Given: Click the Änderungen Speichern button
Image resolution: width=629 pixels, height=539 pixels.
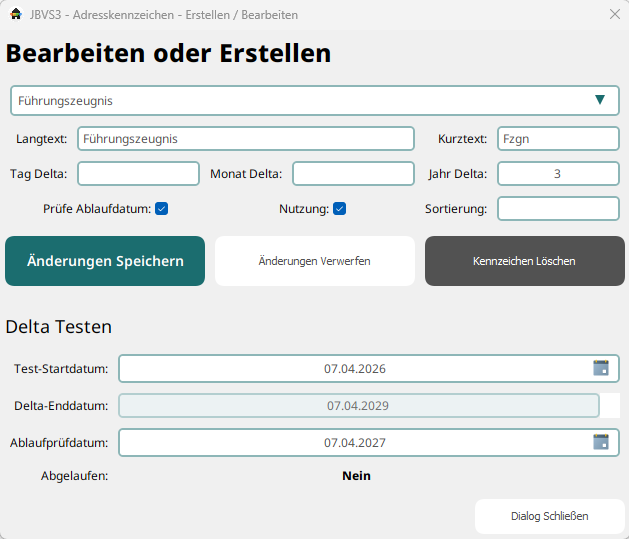Looking at the screenshot, I should 105,261.
